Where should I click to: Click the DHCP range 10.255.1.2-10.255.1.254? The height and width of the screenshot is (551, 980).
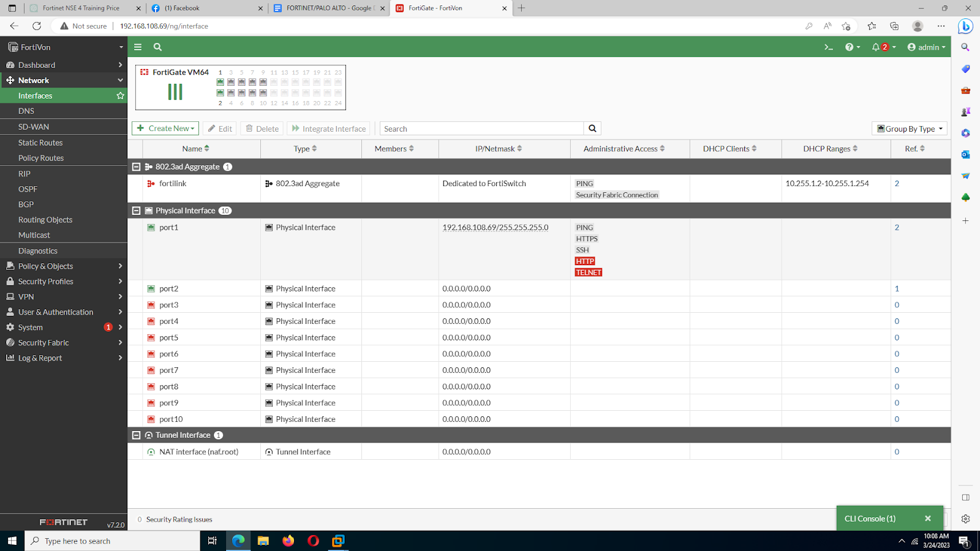[827, 184]
